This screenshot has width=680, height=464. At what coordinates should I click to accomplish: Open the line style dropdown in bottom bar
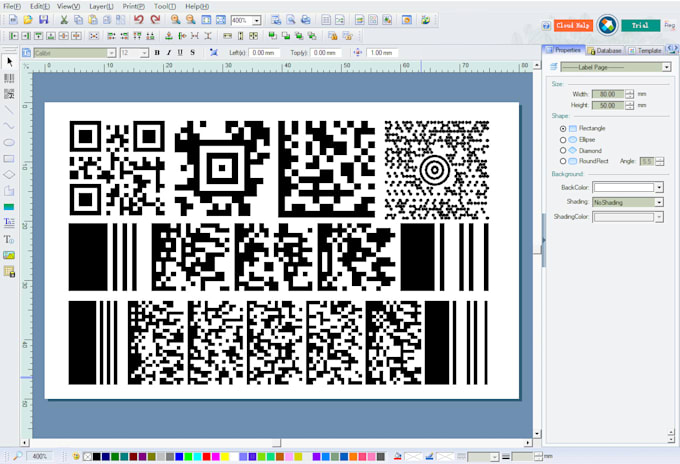coord(494,457)
